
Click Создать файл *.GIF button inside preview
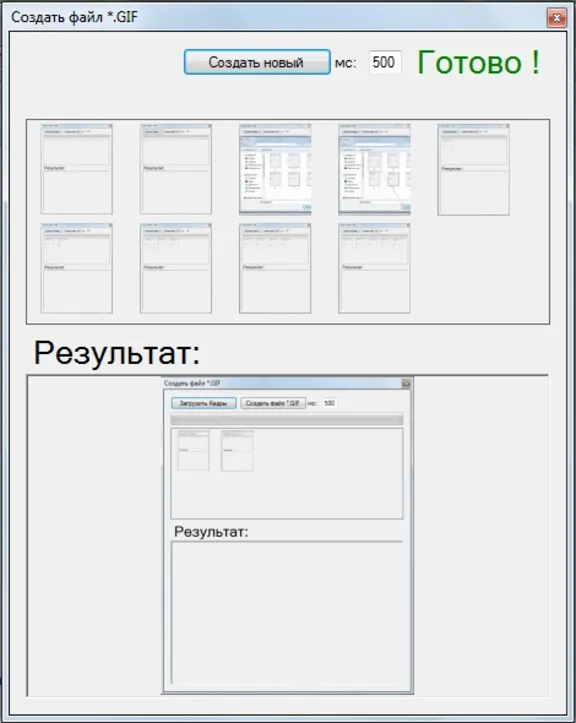tap(273, 403)
